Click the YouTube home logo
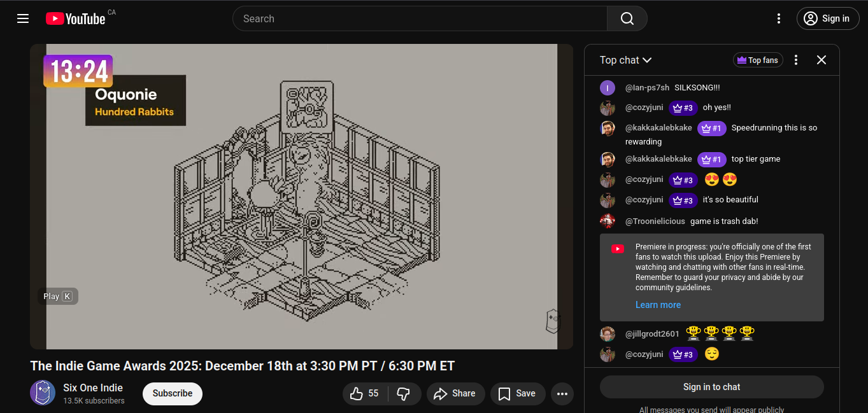This screenshot has height=413, width=868. [x=75, y=18]
